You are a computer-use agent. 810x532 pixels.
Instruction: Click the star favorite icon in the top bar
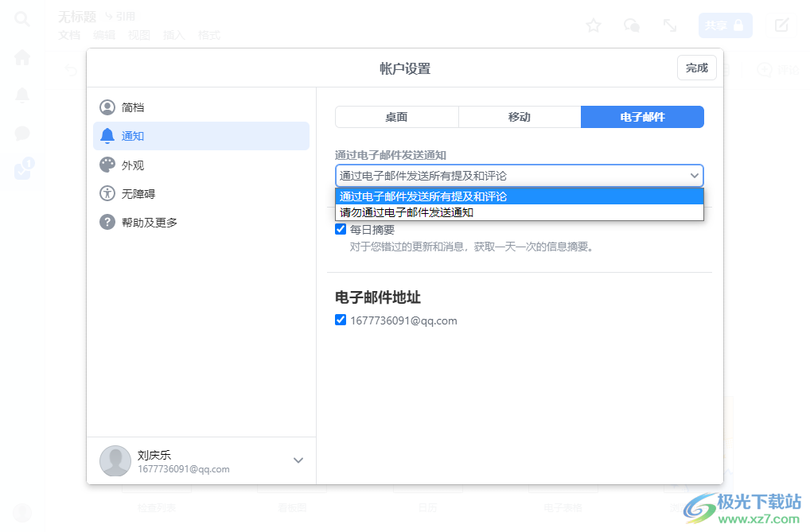coord(594,25)
